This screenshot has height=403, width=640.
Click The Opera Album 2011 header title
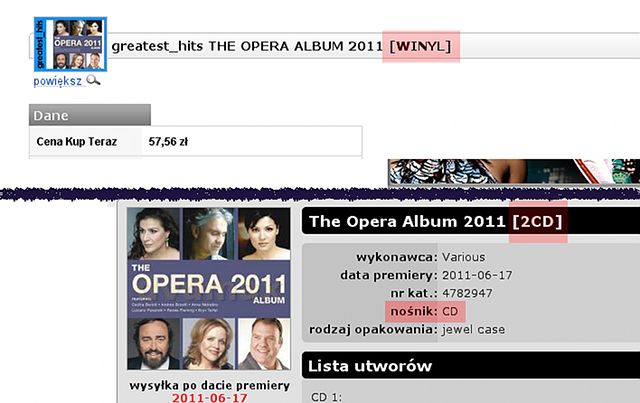coord(407,221)
